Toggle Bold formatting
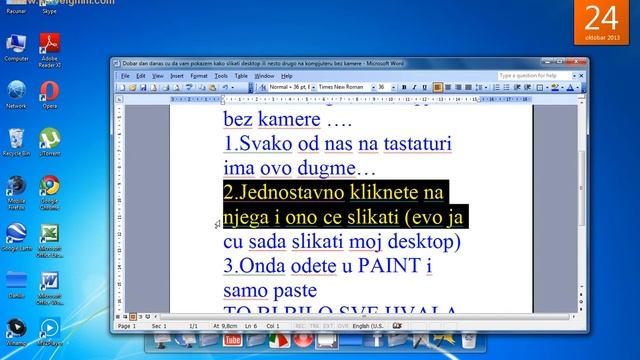 (x=404, y=87)
